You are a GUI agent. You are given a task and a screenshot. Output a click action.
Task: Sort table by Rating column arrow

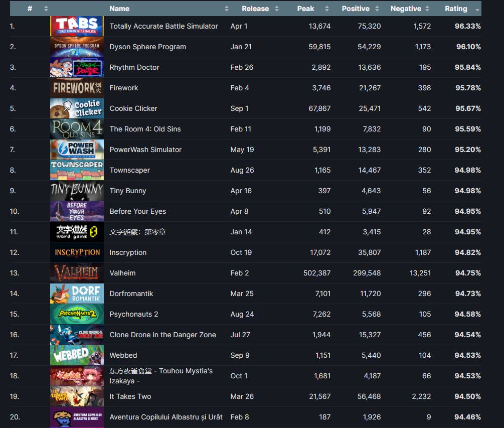click(477, 9)
